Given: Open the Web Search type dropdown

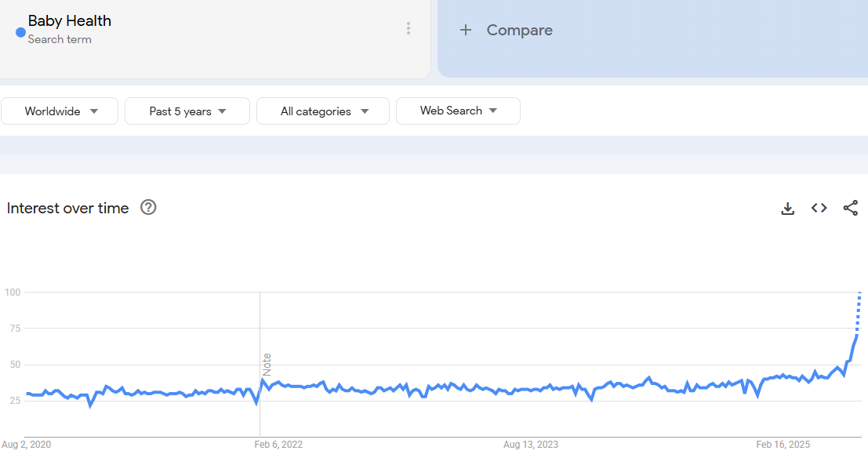Looking at the screenshot, I should 458,111.
